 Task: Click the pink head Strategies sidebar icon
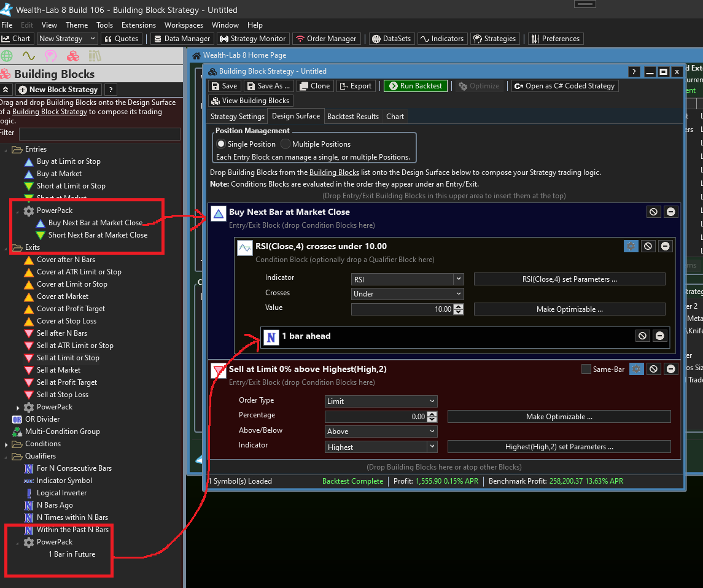pos(51,56)
